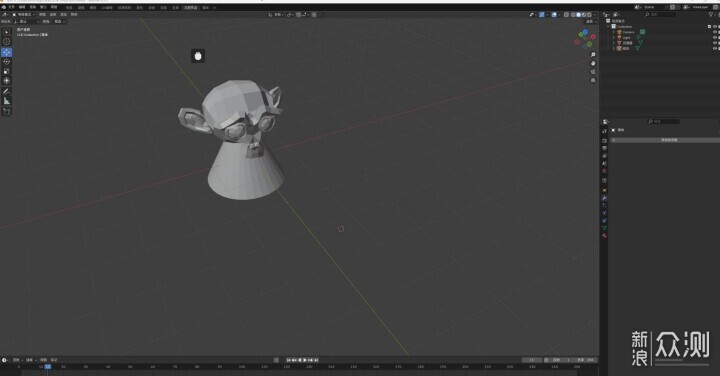Collapse the Collection tree in outliner

point(609,27)
